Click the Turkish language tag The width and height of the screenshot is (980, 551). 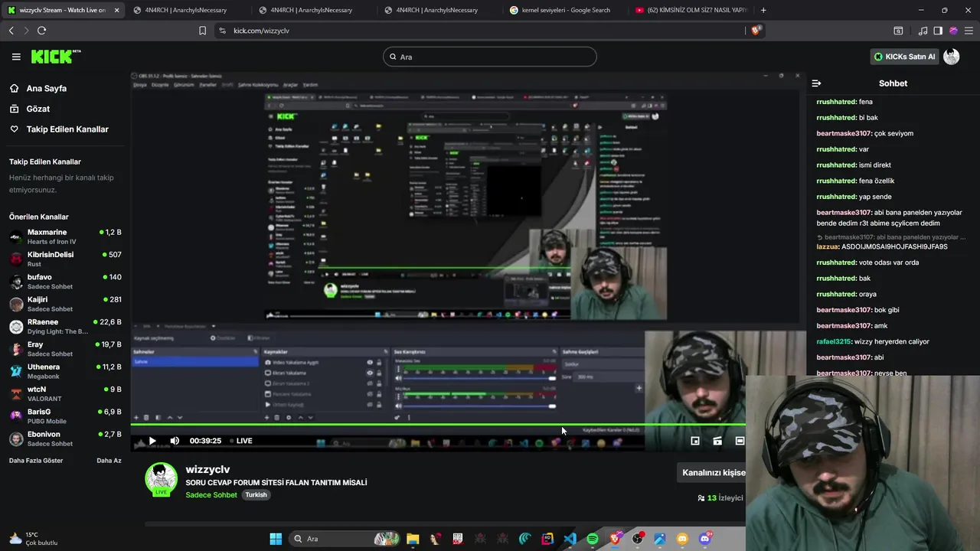pos(256,495)
